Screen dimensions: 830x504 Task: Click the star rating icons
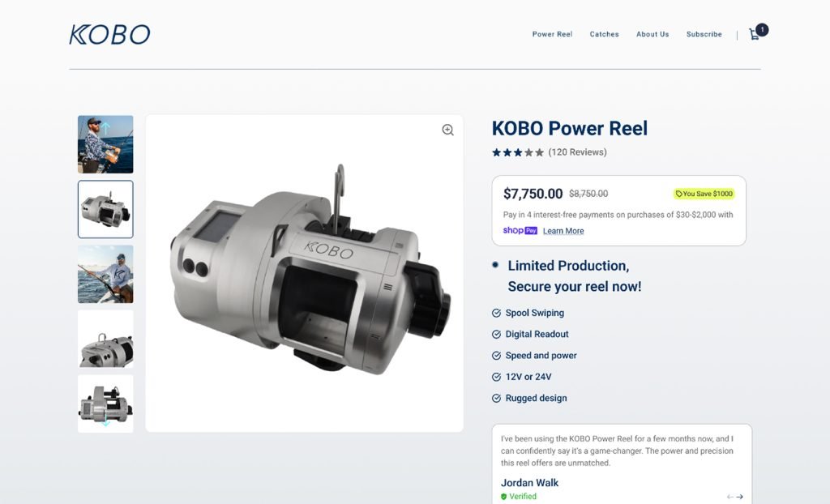(518, 152)
